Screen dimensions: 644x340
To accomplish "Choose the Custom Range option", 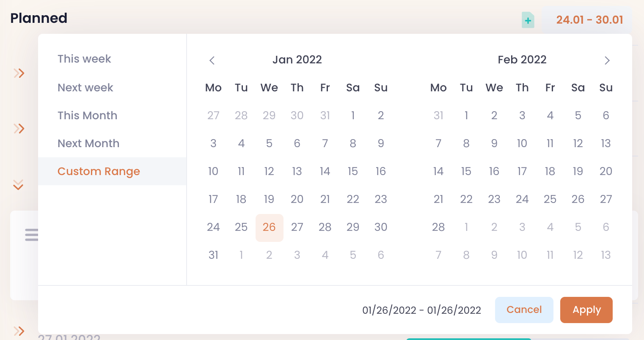I will (x=99, y=171).
